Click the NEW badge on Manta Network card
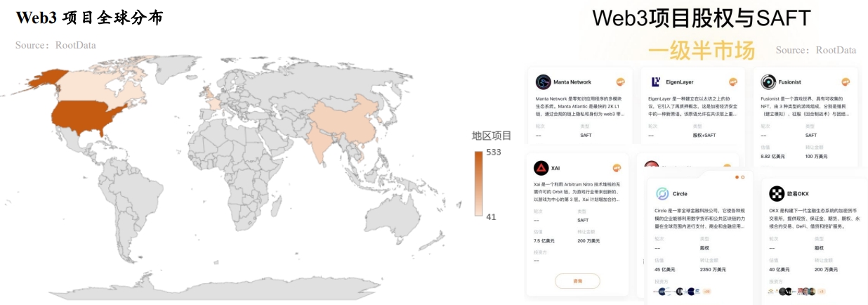868x305 pixels. (x=621, y=82)
